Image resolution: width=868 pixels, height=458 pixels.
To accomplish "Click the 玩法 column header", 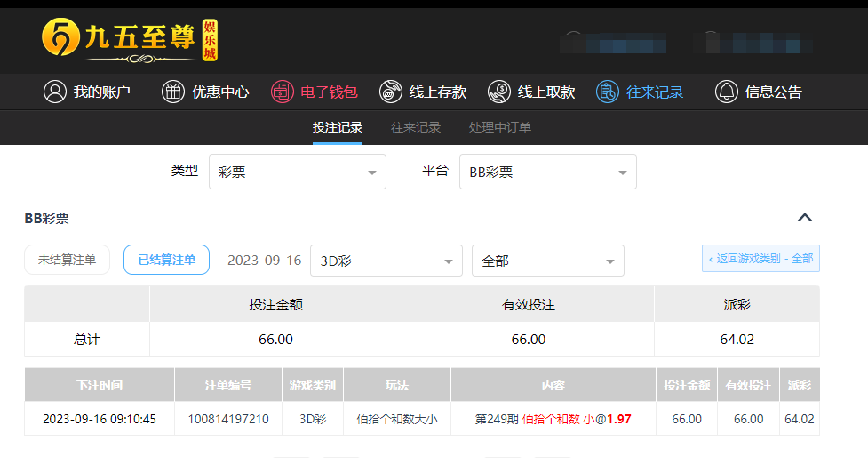I will [x=397, y=385].
